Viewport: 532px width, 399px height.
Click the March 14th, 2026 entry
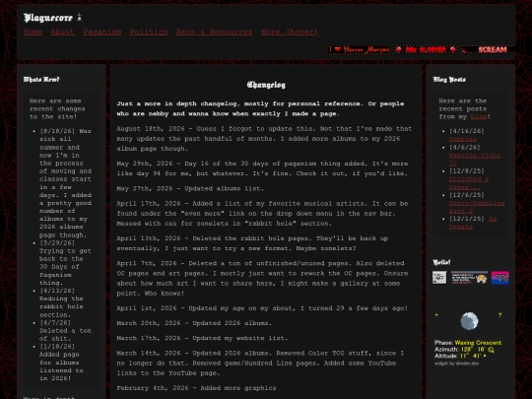pos(260,363)
